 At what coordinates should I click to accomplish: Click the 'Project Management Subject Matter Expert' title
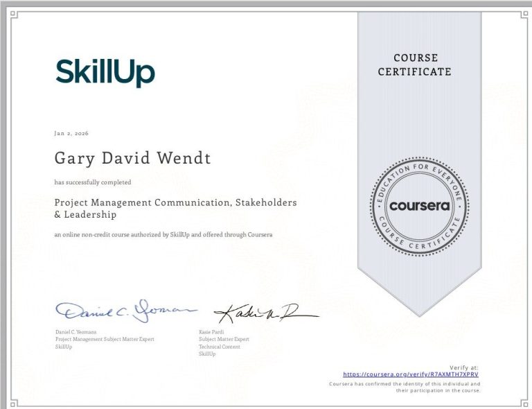tap(105, 339)
